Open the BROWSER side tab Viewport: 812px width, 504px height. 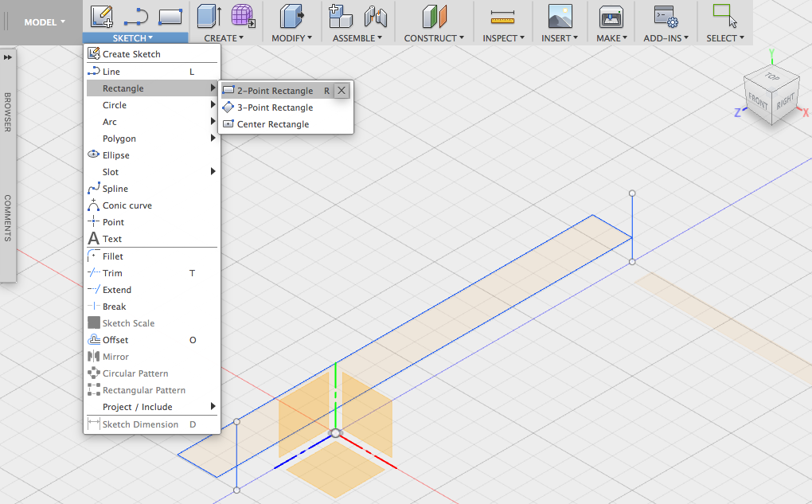(x=8, y=112)
